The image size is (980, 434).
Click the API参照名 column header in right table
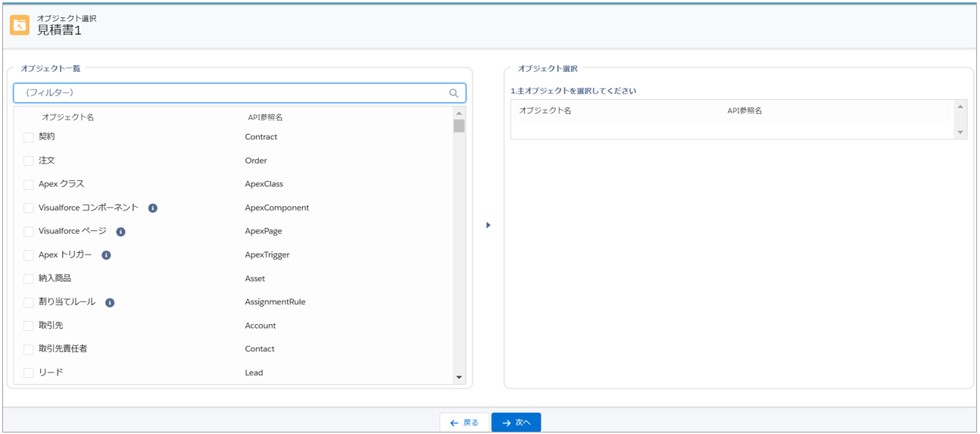(x=744, y=111)
